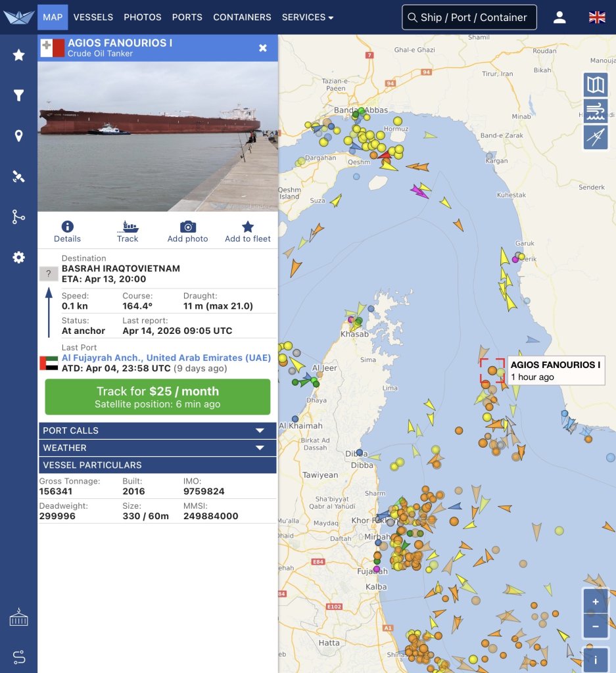Go to the VESSELS menu item

(x=93, y=17)
